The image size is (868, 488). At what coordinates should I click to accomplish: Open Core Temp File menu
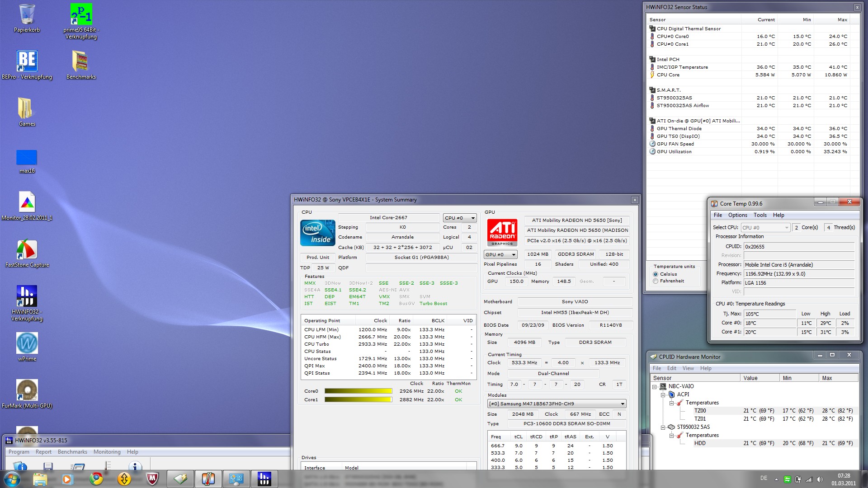tap(718, 215)
